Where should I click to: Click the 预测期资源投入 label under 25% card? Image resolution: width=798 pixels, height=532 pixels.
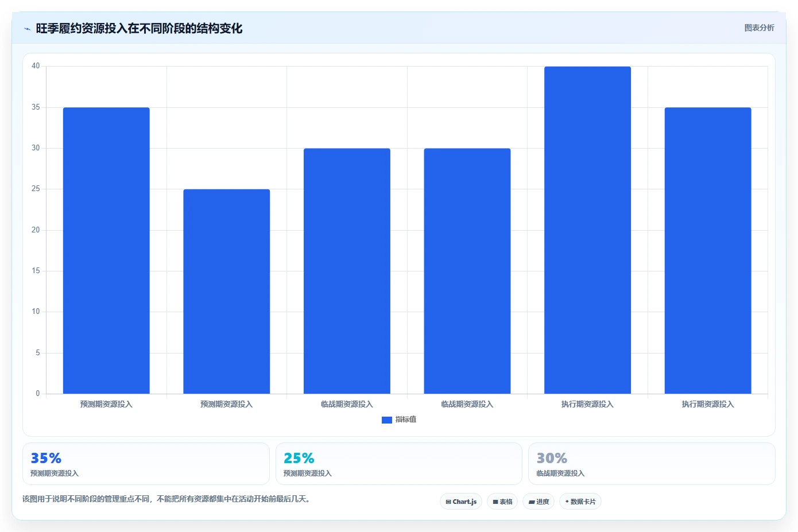tap(308, 473)
